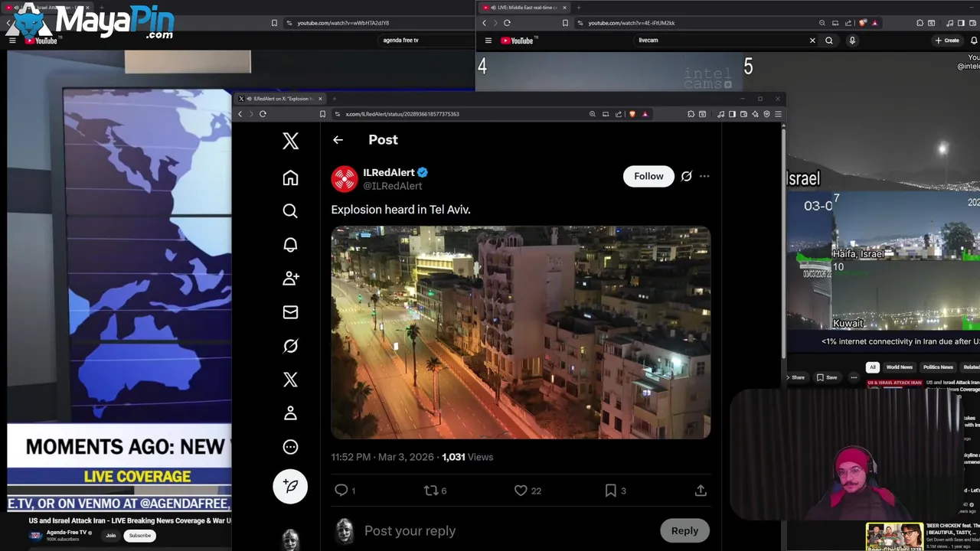Click the compose post feather button
The width and height of the screenshot is (980, 551).
point(290,486)
